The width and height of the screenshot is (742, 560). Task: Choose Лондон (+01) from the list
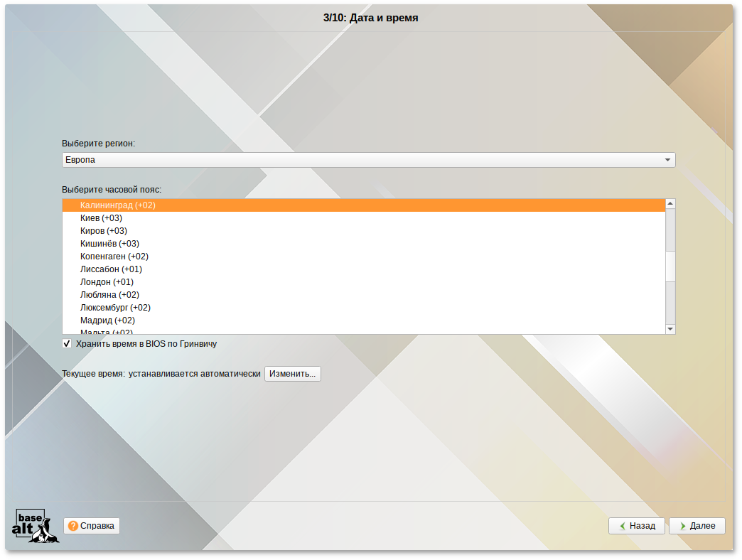[107, 282]
